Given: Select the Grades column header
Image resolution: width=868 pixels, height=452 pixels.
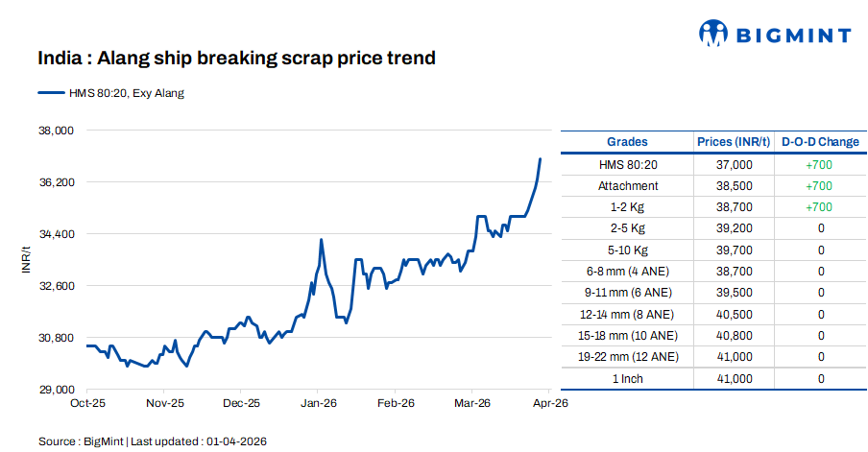Looking at the screenshot, I should (x=627, y=142).
